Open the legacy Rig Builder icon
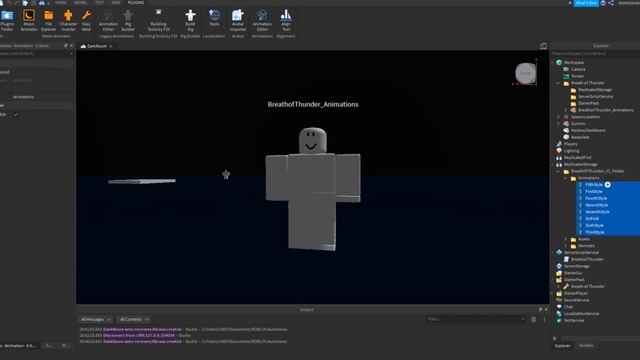 coord(128,20)
